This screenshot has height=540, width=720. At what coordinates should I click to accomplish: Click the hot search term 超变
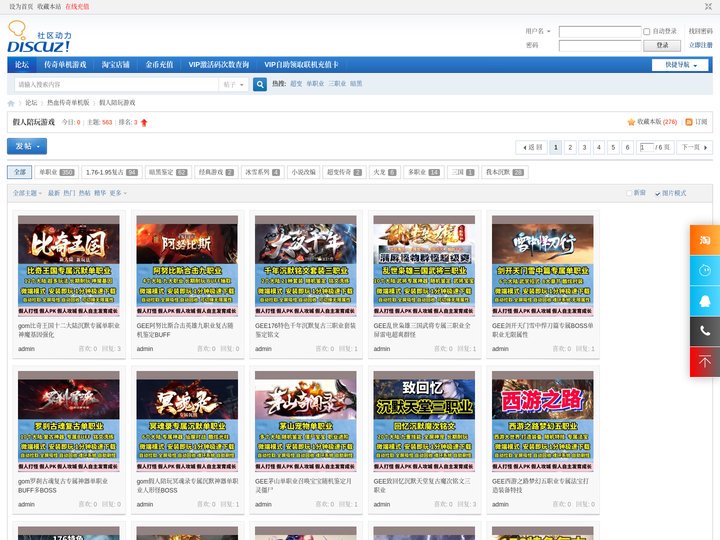tap(296, 84)
